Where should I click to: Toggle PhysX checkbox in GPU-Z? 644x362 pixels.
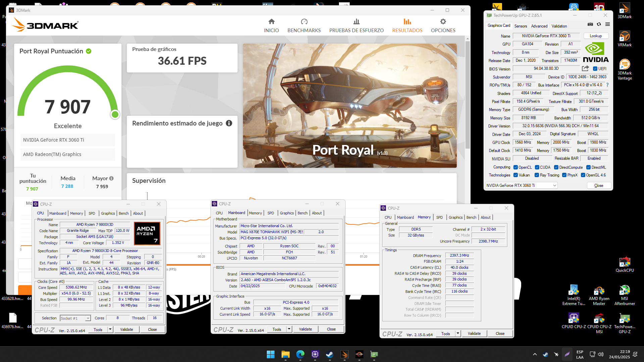point(564,175)
